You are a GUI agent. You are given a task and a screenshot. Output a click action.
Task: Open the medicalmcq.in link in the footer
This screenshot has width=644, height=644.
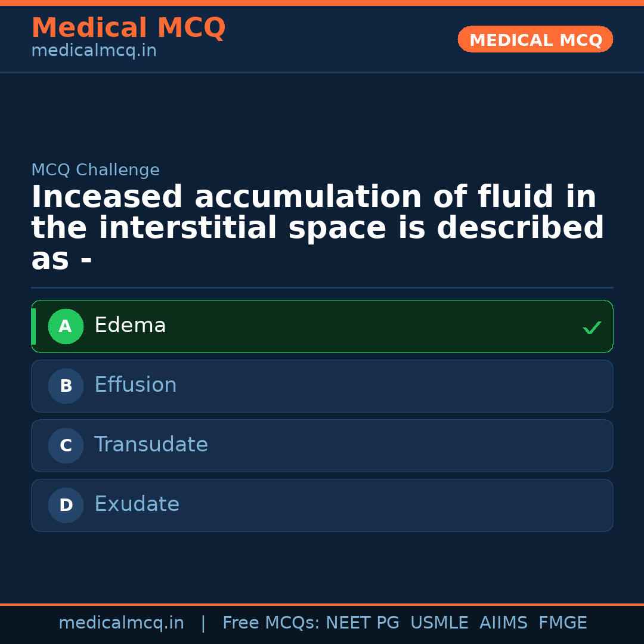[121, 623]
